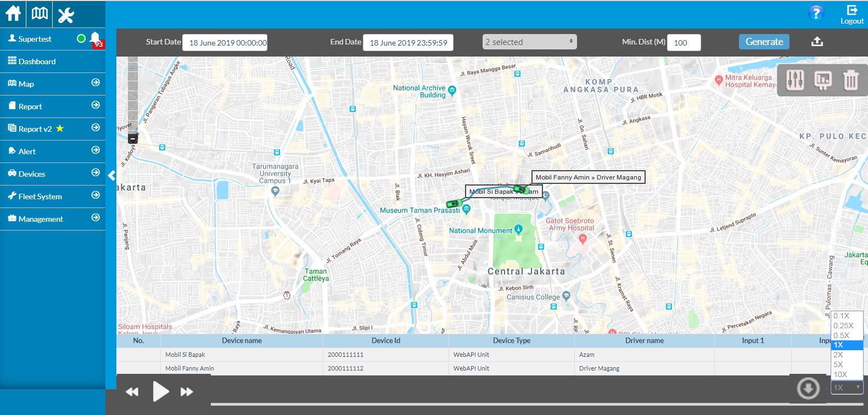Image resolution: width=868 pixels, height=415 pixels.
Task: Click the blue help question mark icon
Action: point(816,13)
